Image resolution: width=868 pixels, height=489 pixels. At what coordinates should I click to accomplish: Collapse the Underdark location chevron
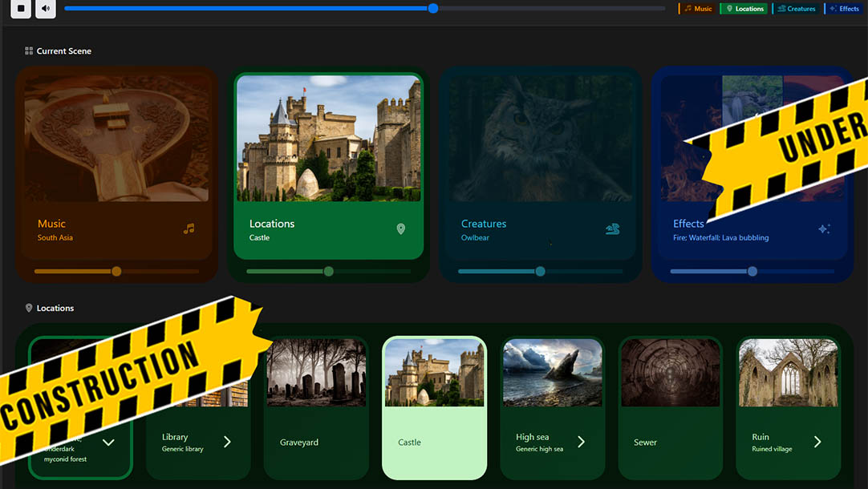108,443
